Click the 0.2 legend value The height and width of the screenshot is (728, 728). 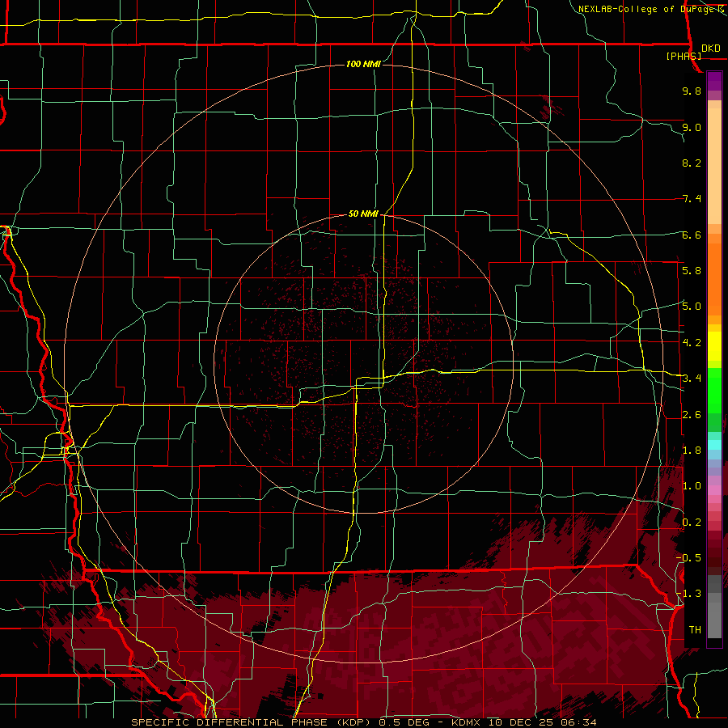pyautogui.click(x=692, y=523)
